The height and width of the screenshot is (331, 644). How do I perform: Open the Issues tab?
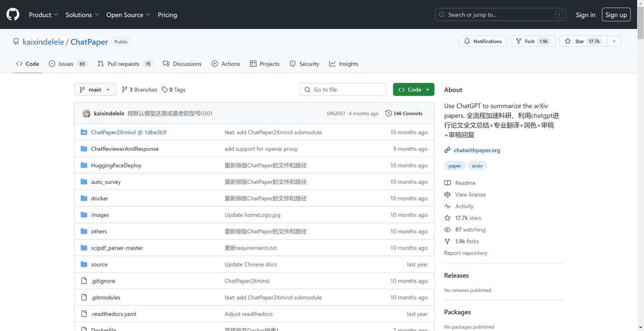point(68,64)
